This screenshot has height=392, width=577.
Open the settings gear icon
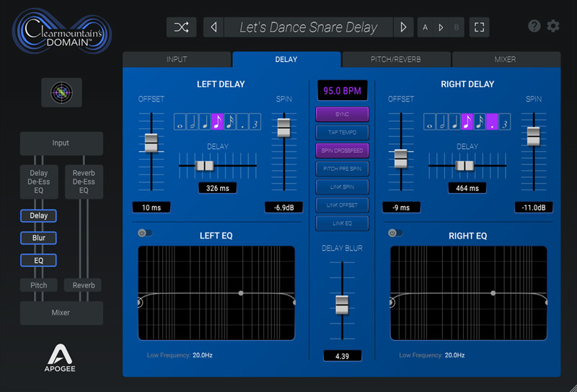[x=553, y=26]
